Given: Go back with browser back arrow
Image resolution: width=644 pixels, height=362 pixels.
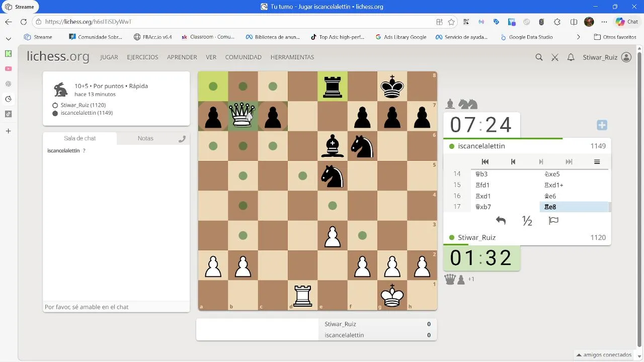Looking at the screenshot, I should click(x=9, y=22).
